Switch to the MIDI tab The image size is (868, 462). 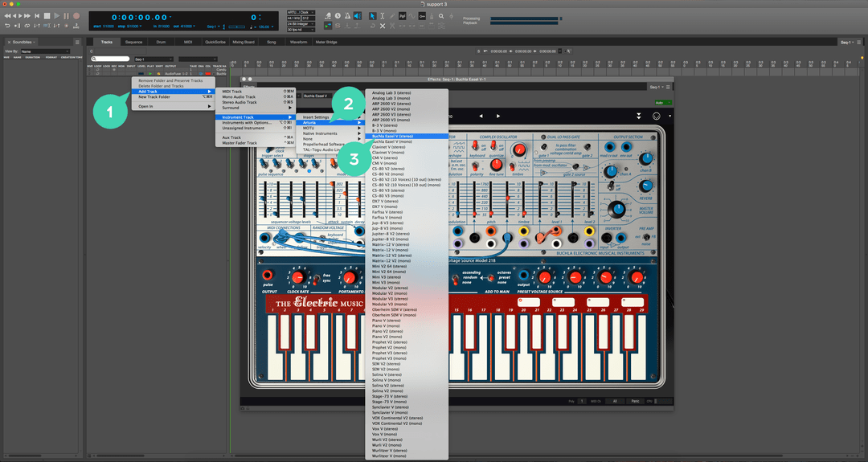coord(187,42)
